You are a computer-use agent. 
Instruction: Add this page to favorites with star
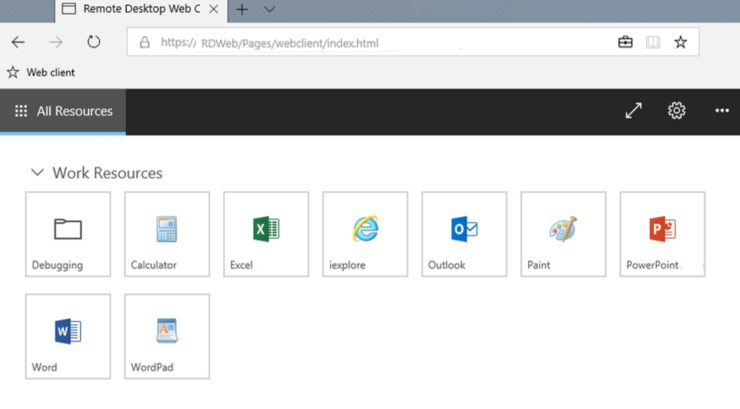(680, 43)
